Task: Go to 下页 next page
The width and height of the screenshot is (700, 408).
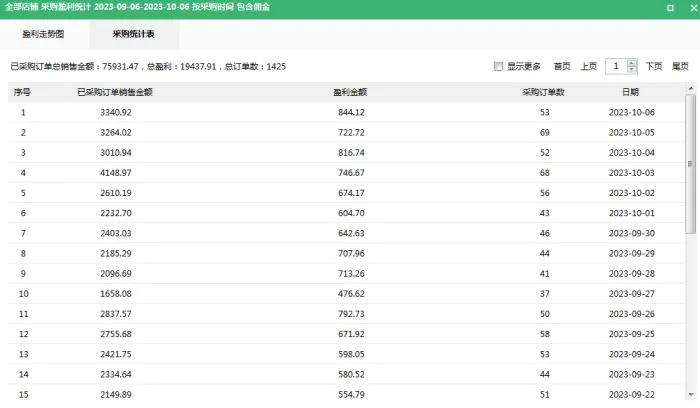Action: pyautogui.click(x=654, y=67)
